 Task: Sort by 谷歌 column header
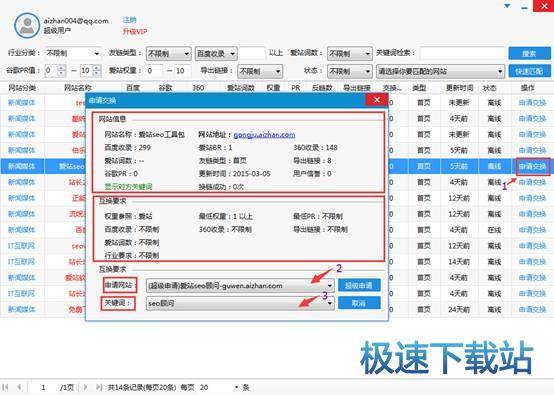point(165,88)
